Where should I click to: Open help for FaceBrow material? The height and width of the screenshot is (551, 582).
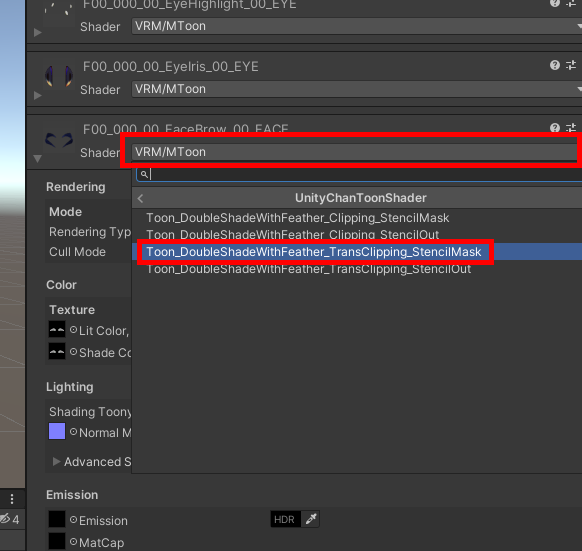coord(555,128)
